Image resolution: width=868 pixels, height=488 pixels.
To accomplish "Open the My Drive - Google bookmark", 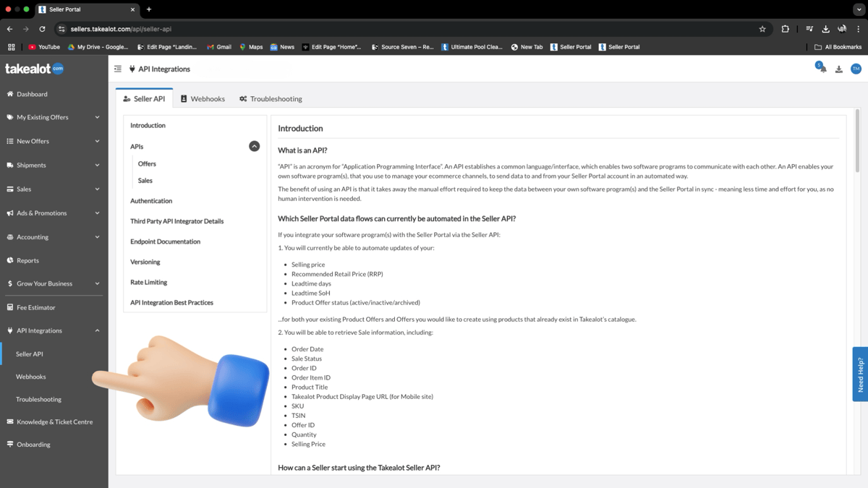I will click(x=98, y=47).
